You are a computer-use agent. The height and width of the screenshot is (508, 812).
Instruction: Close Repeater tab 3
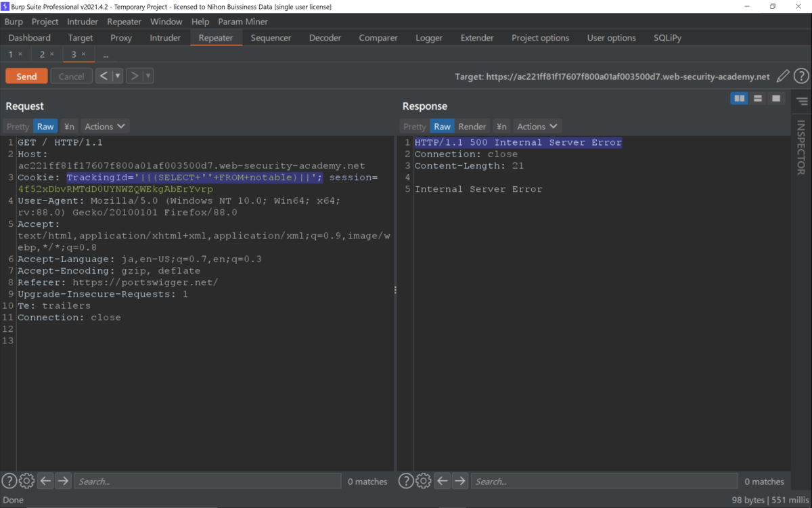83,54
